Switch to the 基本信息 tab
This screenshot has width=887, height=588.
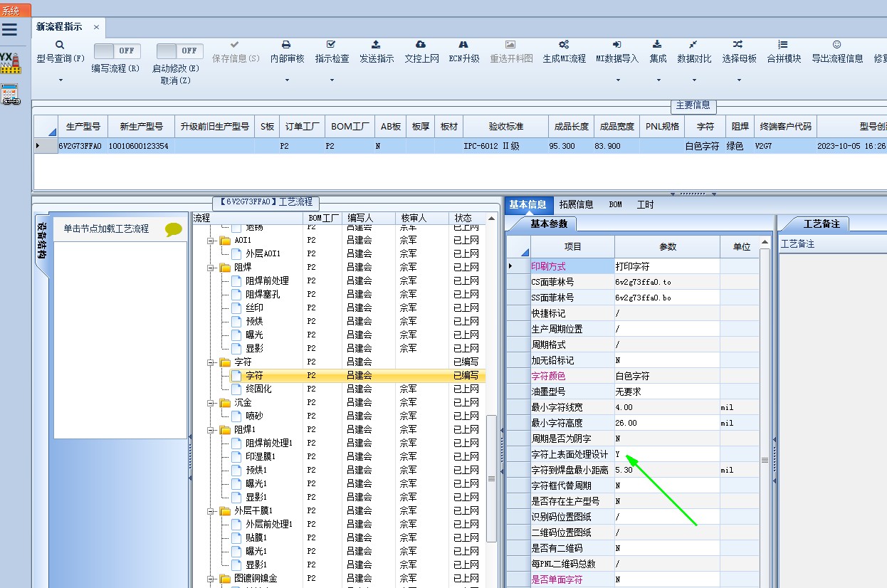pos(528,204)
